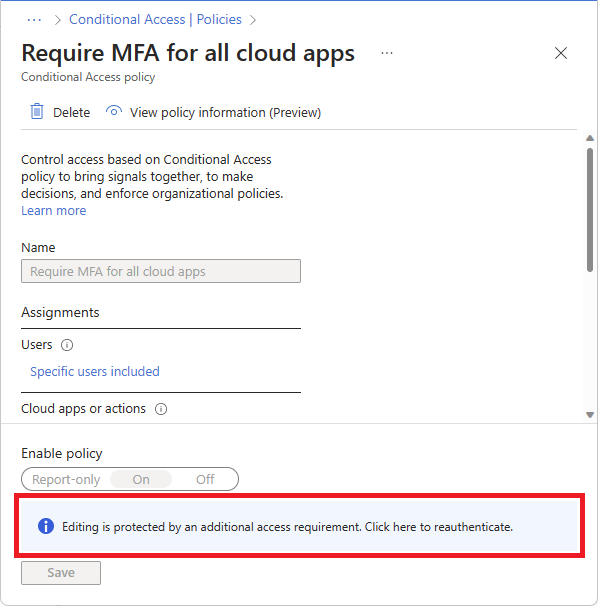Click the eye icon for policy information
Image resolution: width=598 pixels, height=606 pixels.
tap(114, 111)
